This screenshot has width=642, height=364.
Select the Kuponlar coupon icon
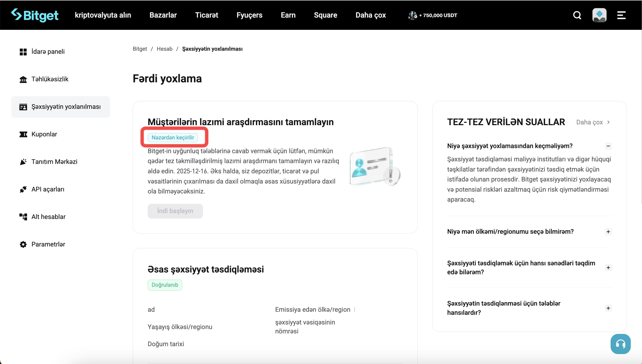click(23, 134)
